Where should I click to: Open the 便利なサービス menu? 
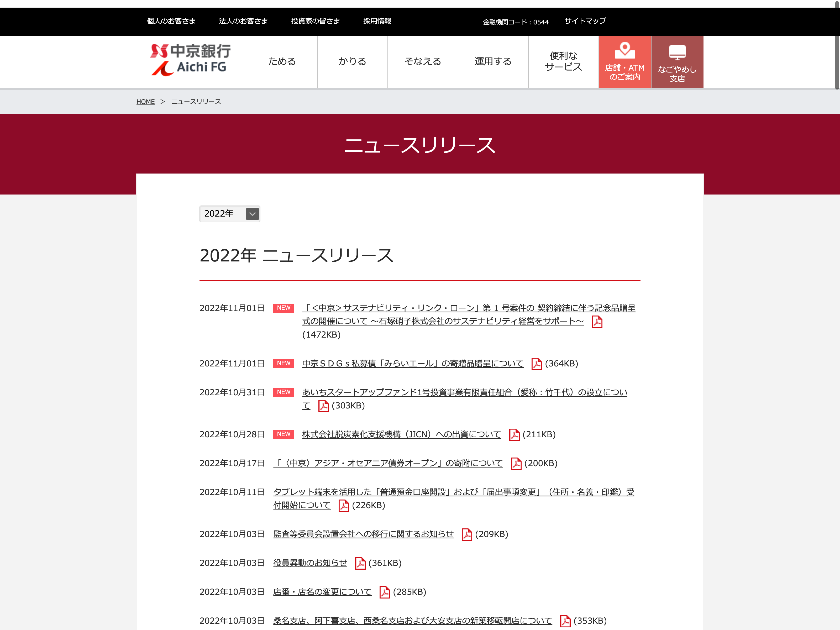point(563,61)
